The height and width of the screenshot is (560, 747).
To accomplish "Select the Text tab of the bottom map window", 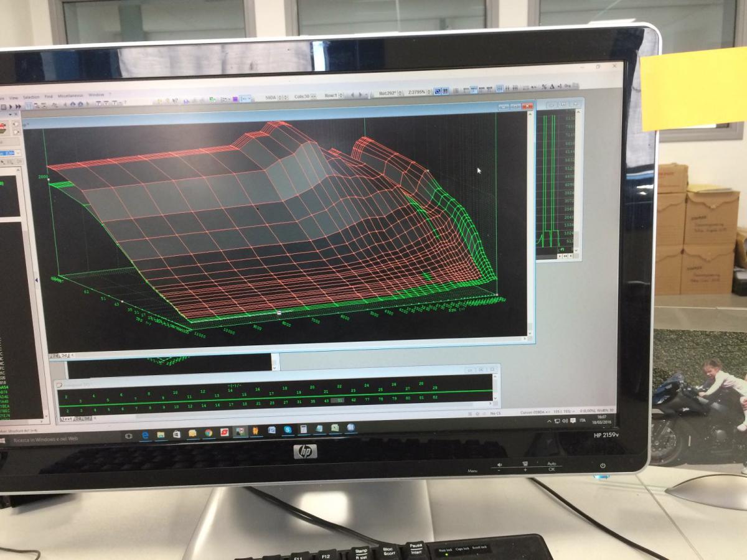I will coord(67,419).
